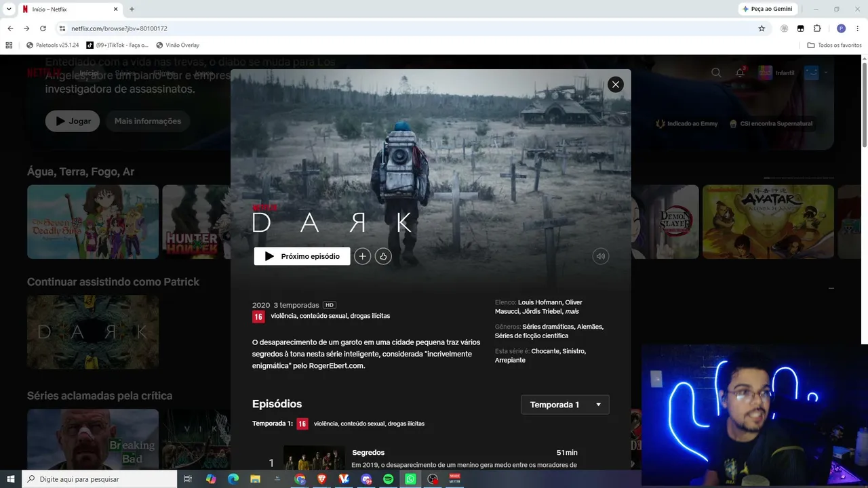Image resolution: width=868 pixels, height=488 pixels.
Task: Reload the Netflix page
Action: point(43,28)
